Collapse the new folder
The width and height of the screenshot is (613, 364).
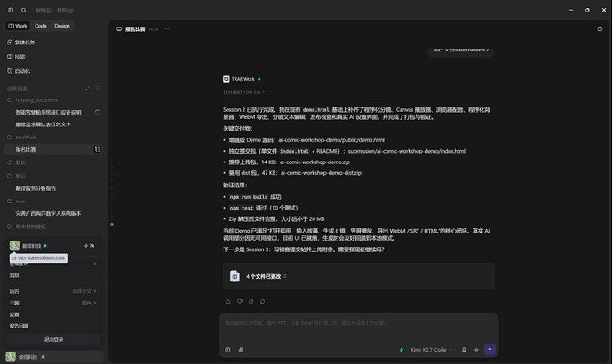click(16, 202)
